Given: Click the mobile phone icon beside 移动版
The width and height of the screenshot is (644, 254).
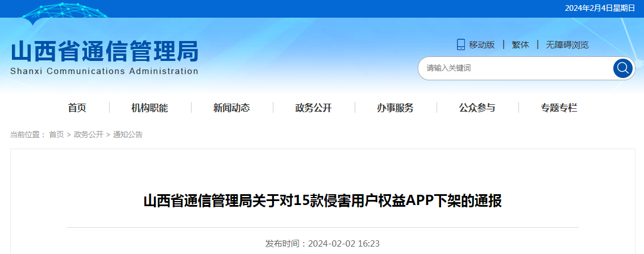Looking at the screenshot, I should 461,45.
